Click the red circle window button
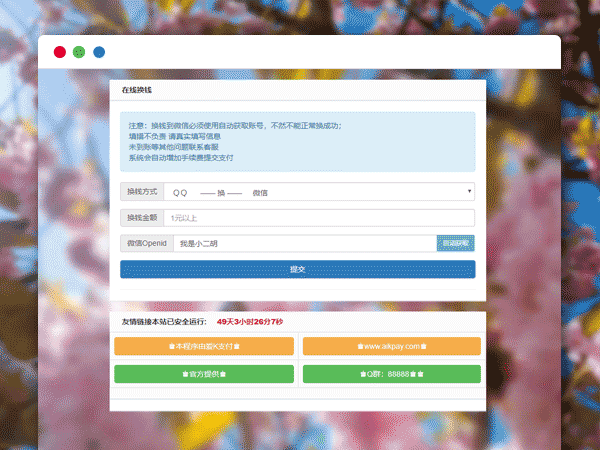The image size is (600, 450). [60, 52]
